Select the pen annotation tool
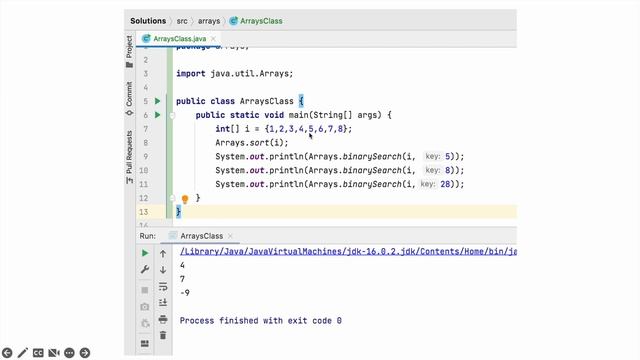This screenshot has height=360, width=640. (x=22, y=353)
